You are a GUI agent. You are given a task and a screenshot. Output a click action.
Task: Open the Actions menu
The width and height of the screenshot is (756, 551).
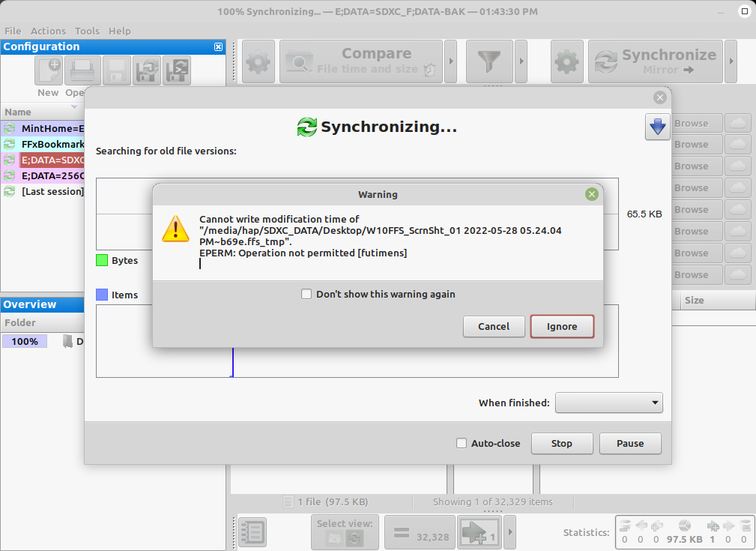48,31
